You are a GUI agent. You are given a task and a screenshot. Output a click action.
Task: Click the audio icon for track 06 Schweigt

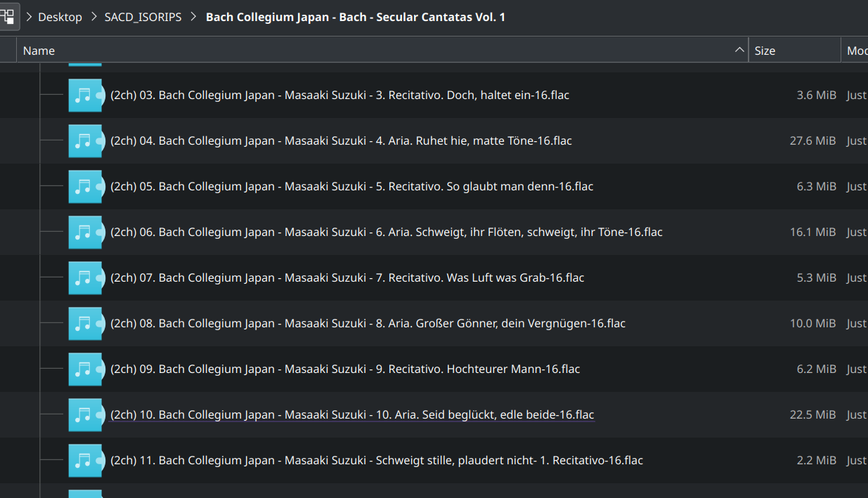85,232
